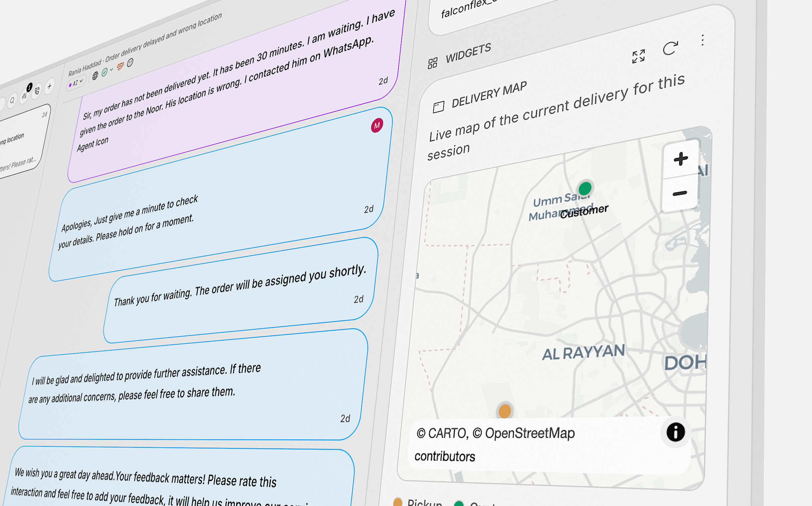This screenshot has height=506, width=812.
Task: Click the 'DELIVERY MAP' widget title
Action: pyautogui.click(x=489, y=95)
